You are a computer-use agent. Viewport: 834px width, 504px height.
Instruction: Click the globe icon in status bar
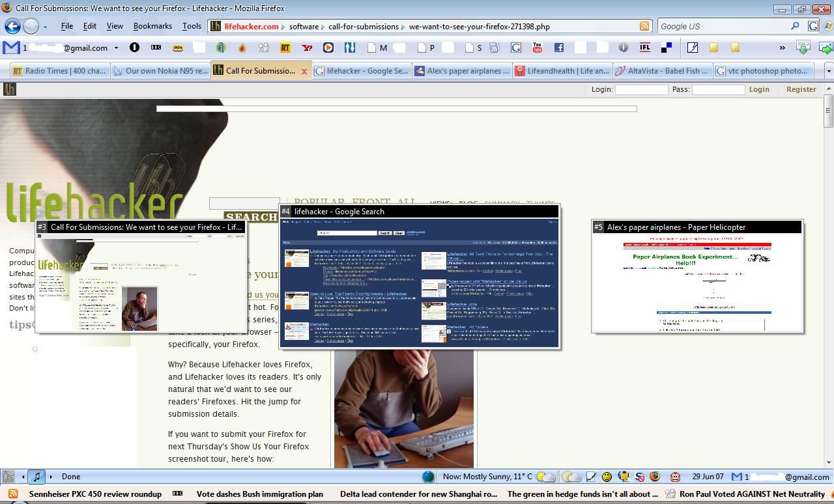click(x=428, y=477)
